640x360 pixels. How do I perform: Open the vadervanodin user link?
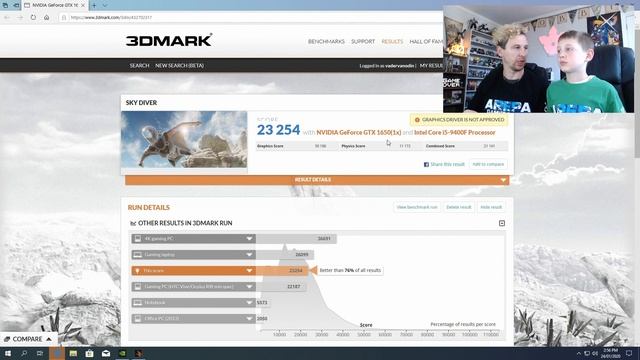coord(400,66)
